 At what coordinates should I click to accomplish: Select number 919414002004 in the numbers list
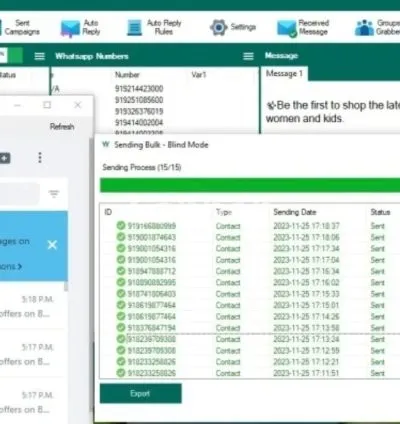coord(139,123)
